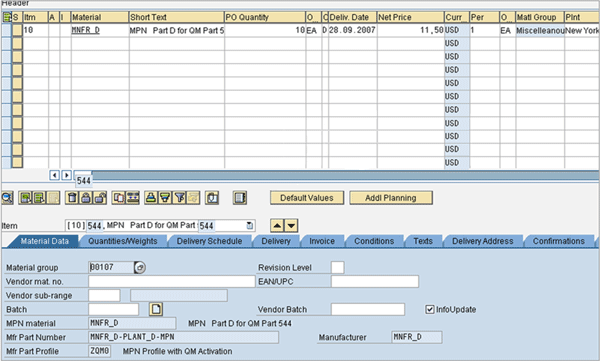Click the Addl Planning button
Screen dimensions: 600x361
coord(391,198)
